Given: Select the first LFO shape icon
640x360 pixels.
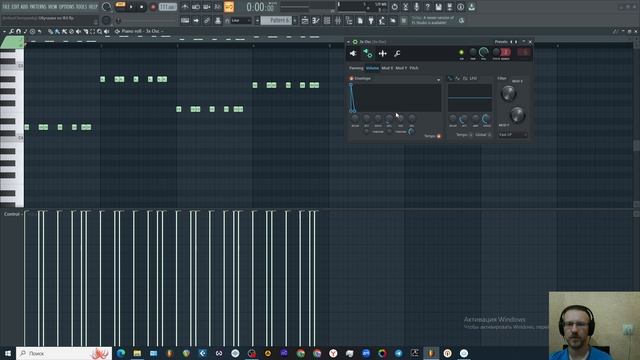Looking at the screenshot, I should [x=450, y=78].
